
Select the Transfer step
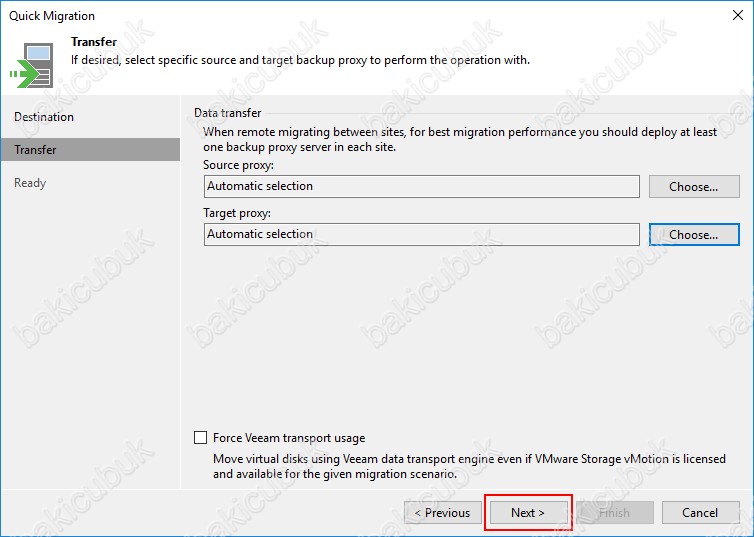pyautogui.click(x=90, y=150)
